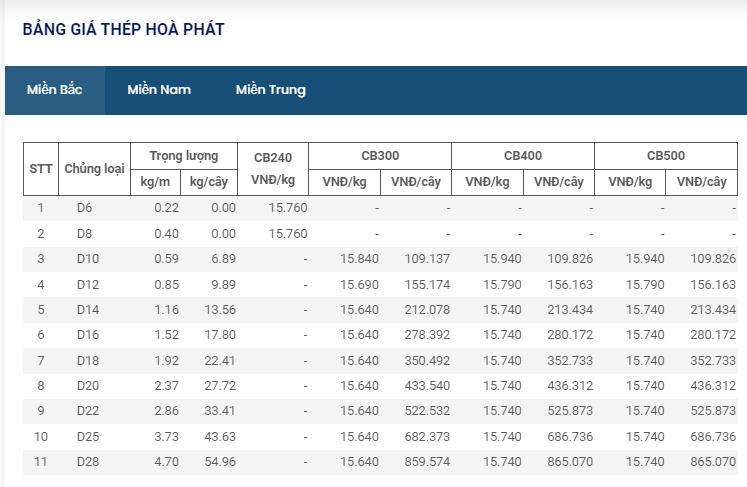Open the Miền Trung tab
This screenshot has width=747, height=487.
[271, 90]
